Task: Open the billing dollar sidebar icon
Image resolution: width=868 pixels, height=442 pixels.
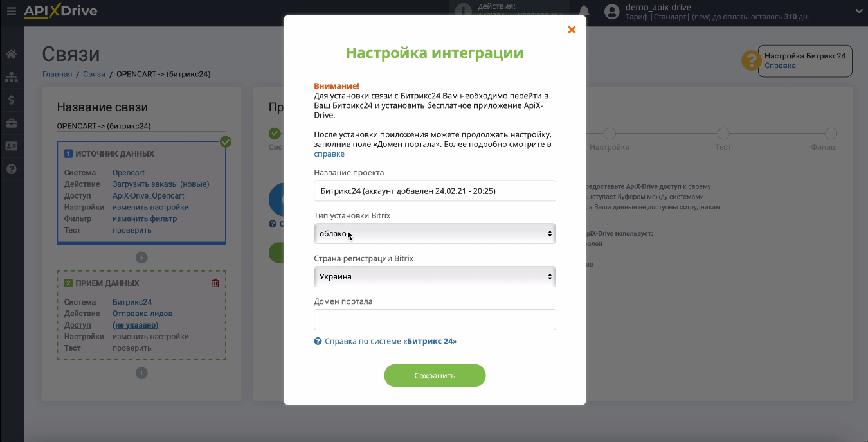Action: click(x=11, y=100)
